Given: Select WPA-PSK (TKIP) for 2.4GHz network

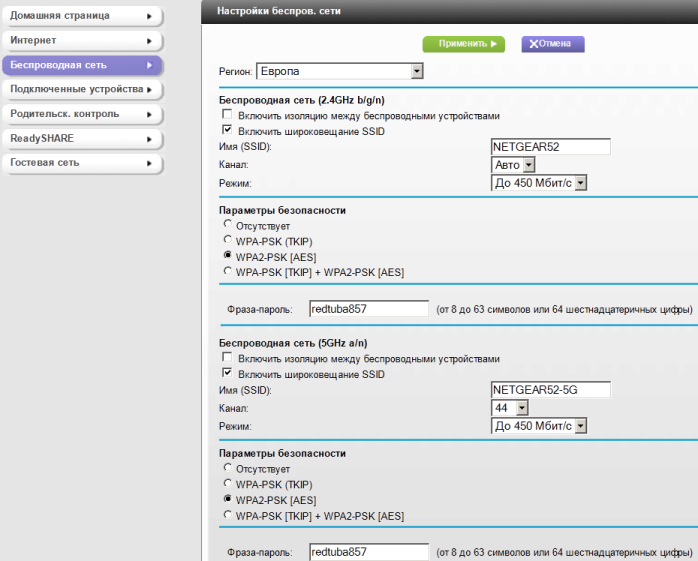Looking at the screenshot, I should point(227,240).
